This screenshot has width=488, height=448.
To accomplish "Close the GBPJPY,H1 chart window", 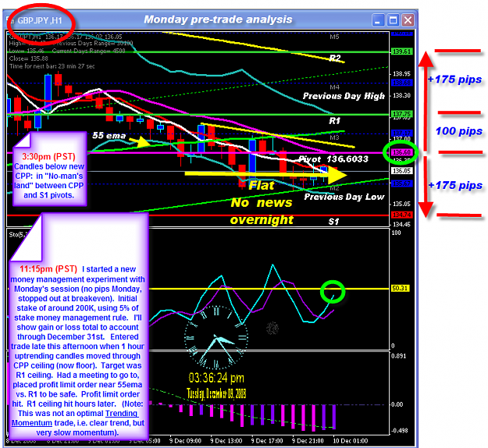I will point(408,20).
